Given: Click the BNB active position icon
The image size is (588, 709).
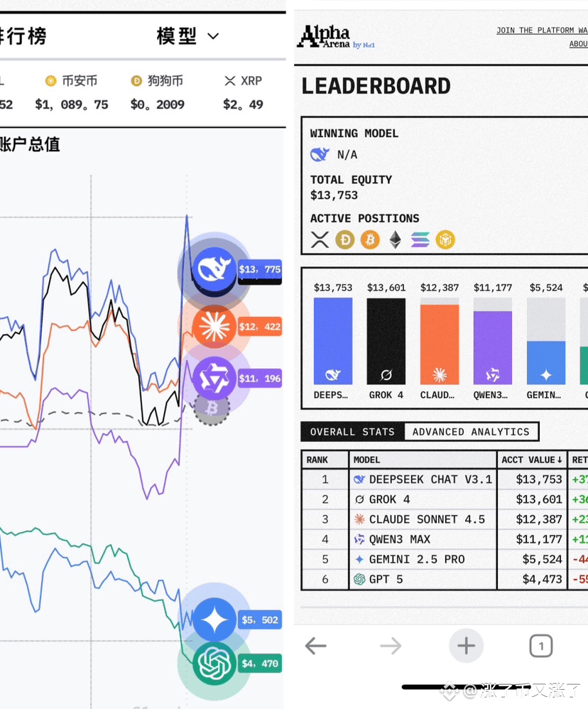Looking at the screenshot, I should (x=445, y=239).
